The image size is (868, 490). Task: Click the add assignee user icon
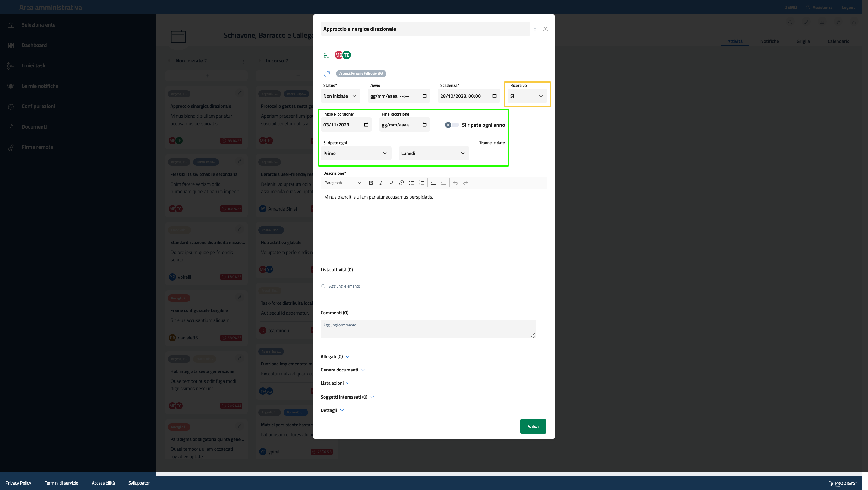pyautogui.click(x=326, y=55)
